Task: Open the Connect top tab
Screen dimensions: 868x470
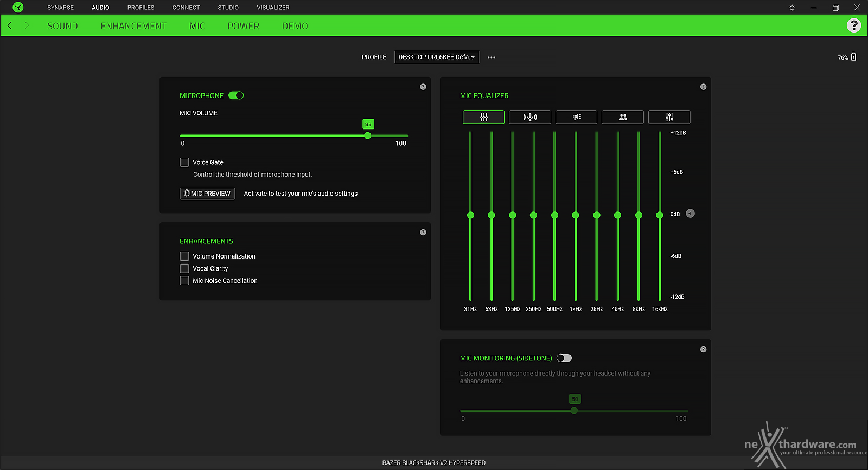Action: 186,8
